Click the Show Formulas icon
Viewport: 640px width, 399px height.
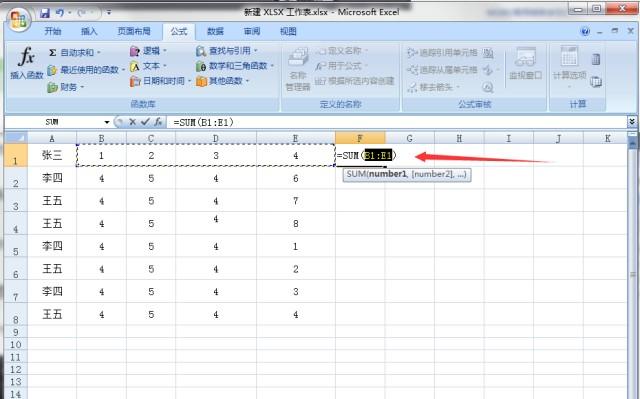[x=488, y=53]
